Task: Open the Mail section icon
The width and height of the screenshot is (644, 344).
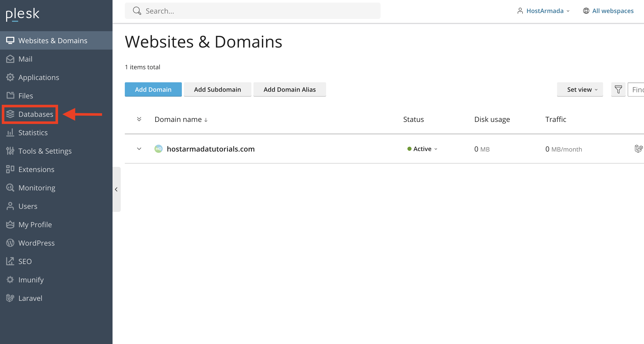Action: (x=10, y=59)
